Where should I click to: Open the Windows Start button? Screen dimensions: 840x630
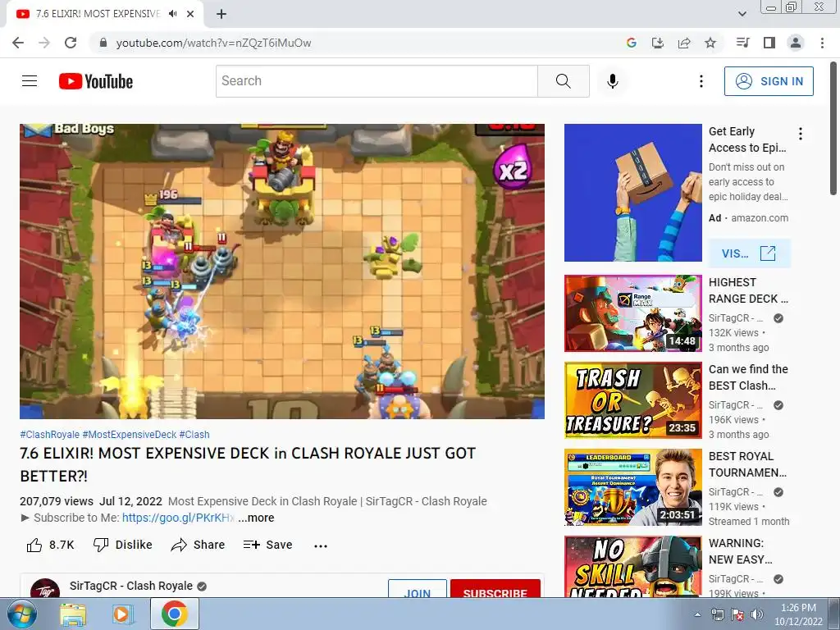point(21,614)
